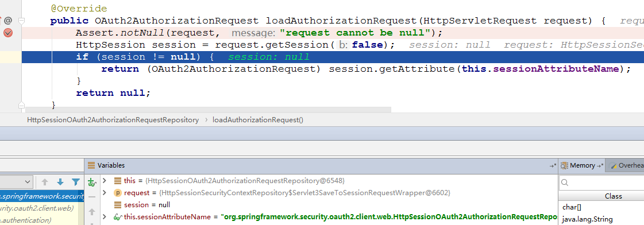Click the Memory class search field
Viewport: 644px width, 225px height.
(x=602, y=183)
